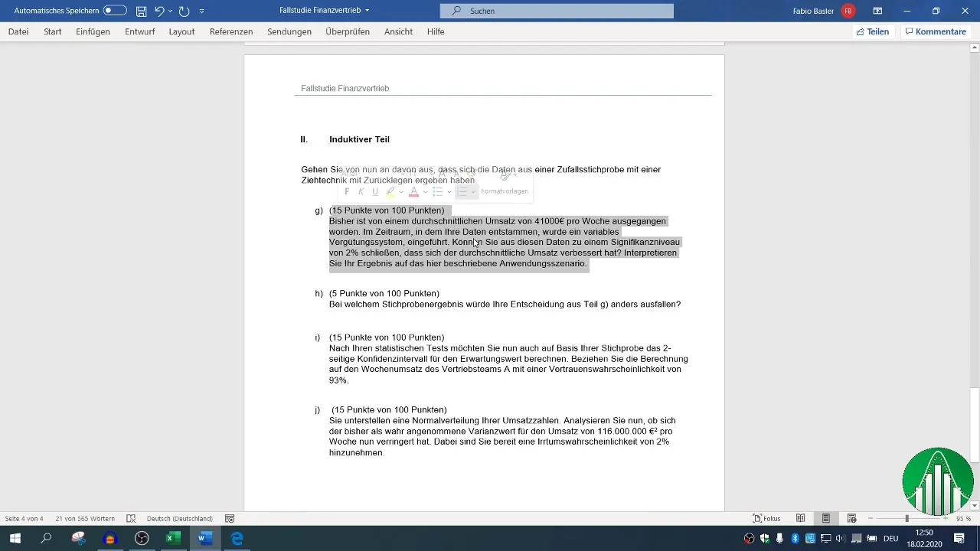Click the Bluetooth tray icon
This screenshot has width=980, height=551.
(x=795, y=539)
